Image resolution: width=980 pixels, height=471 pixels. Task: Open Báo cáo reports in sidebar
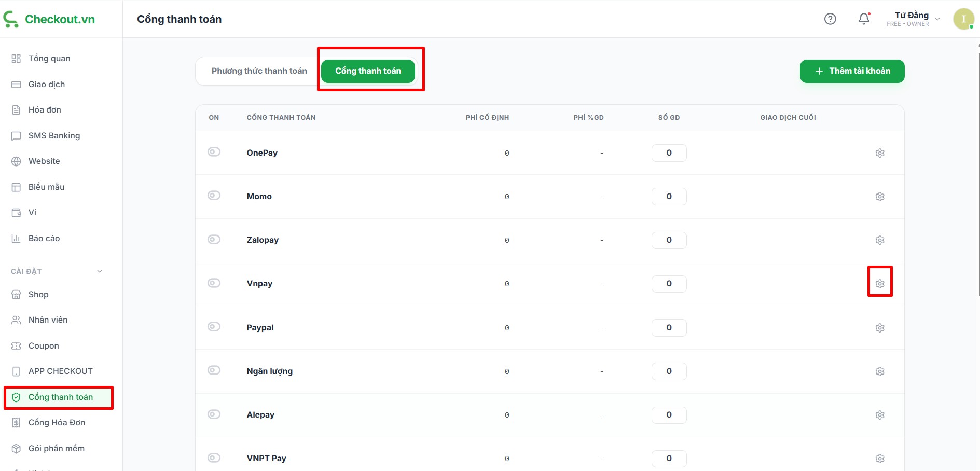(44, 239)
